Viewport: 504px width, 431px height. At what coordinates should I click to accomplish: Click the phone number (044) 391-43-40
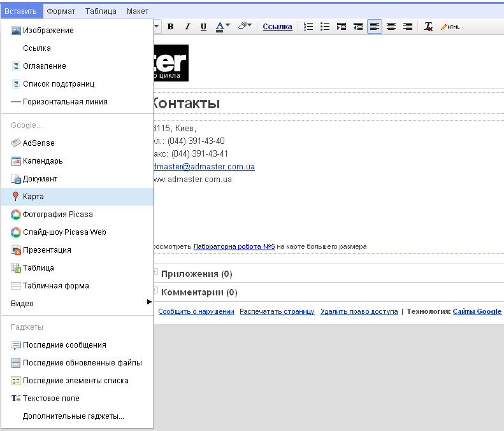(196, 141)
